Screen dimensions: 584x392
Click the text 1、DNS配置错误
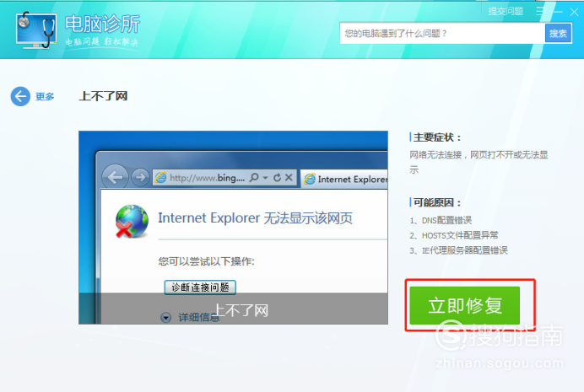tap(441, 220)
